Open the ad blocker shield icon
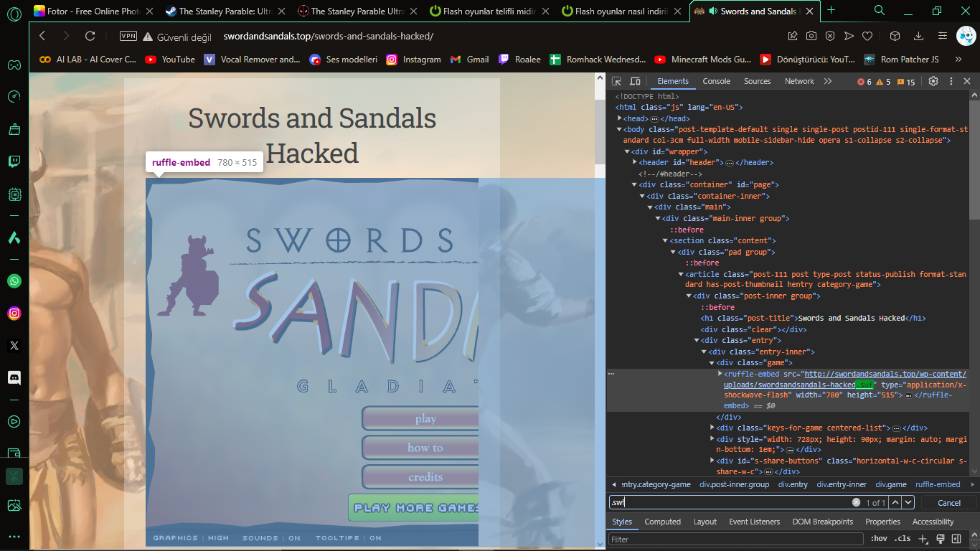Viewport: 980px width, 551px height. click(x=830, y=36)
